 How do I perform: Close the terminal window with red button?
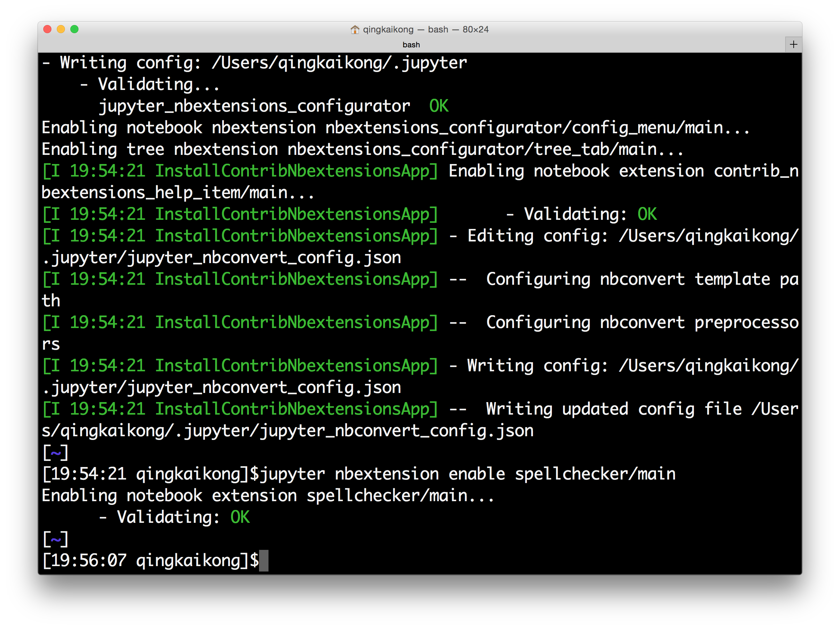[x=47, y=29]
